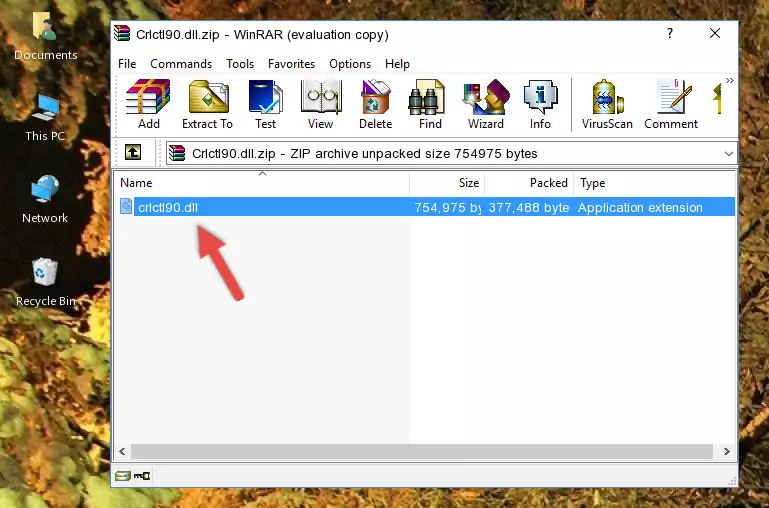This screenshot has width=769, height=508.
Task: Click the Extract To toolbar icon
Action: click(208, 97)
